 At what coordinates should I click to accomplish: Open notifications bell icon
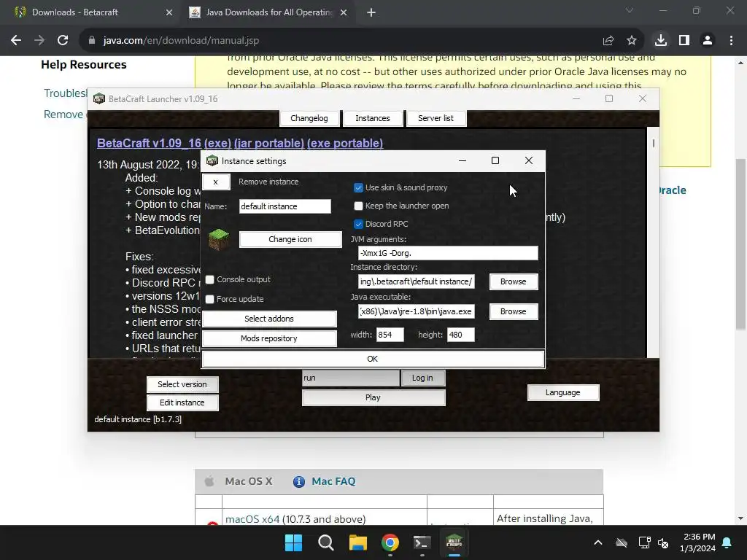coord(727,542)
